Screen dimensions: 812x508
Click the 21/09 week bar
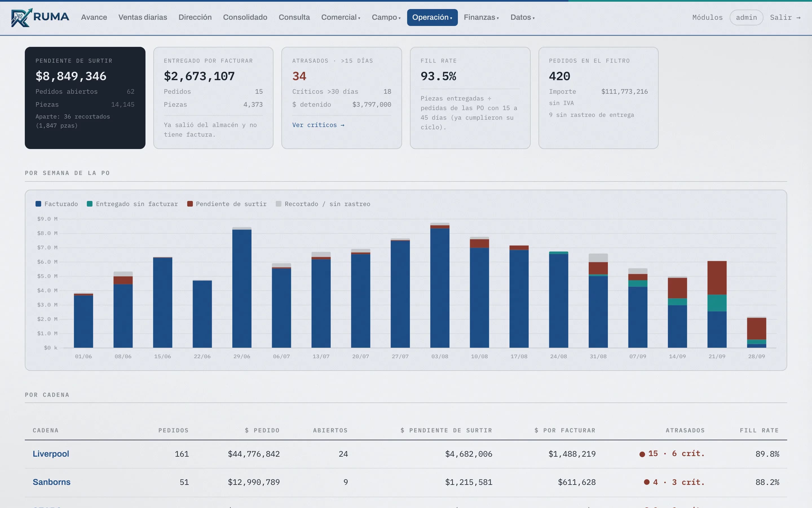click(x=717, y=305)
